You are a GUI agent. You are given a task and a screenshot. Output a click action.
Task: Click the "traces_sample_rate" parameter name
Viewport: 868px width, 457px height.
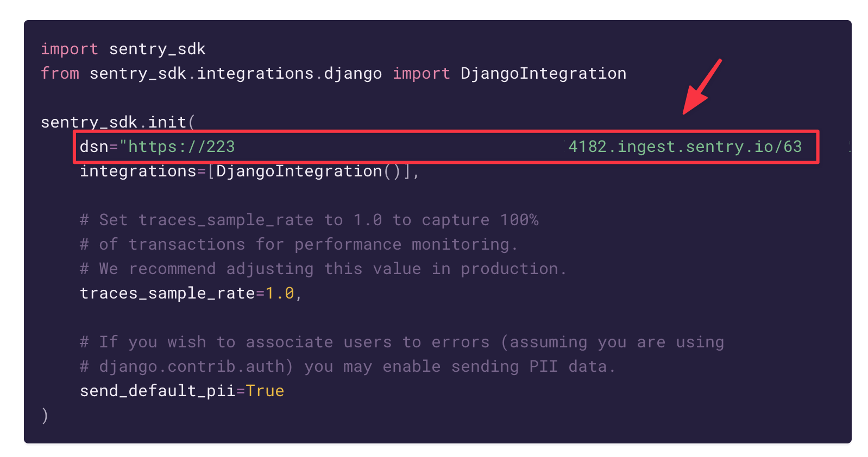point(167,293)
